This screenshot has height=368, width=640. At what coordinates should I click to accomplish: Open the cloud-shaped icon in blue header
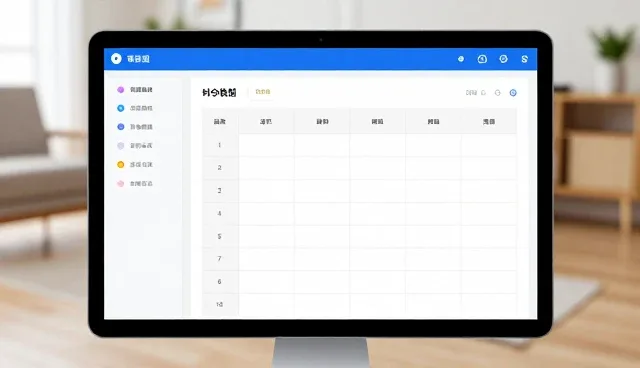coord(482,59)
